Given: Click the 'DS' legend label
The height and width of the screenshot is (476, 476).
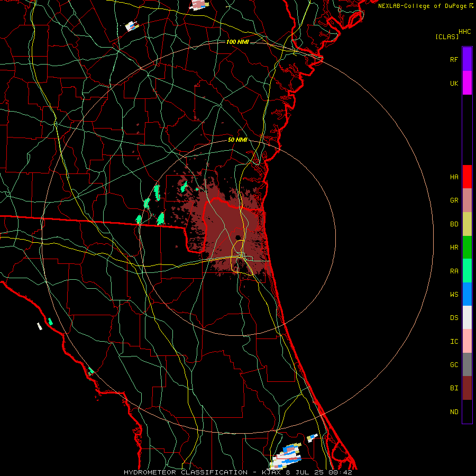Looking at the screenshot, I should point(454,317).
